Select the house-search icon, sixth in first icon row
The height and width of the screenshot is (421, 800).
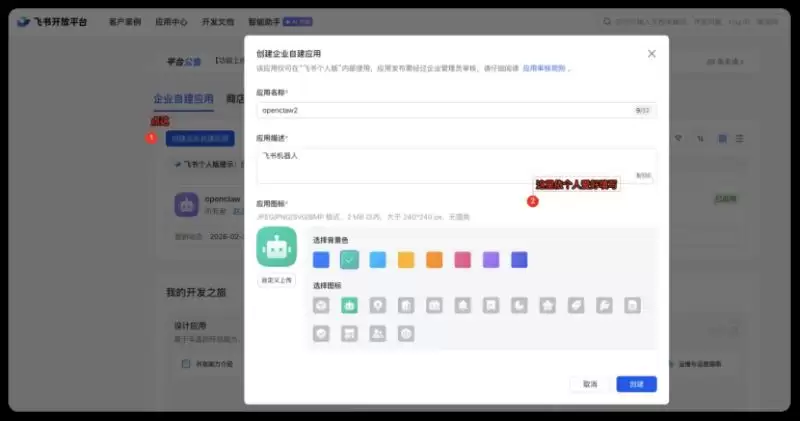pos(463,305)
